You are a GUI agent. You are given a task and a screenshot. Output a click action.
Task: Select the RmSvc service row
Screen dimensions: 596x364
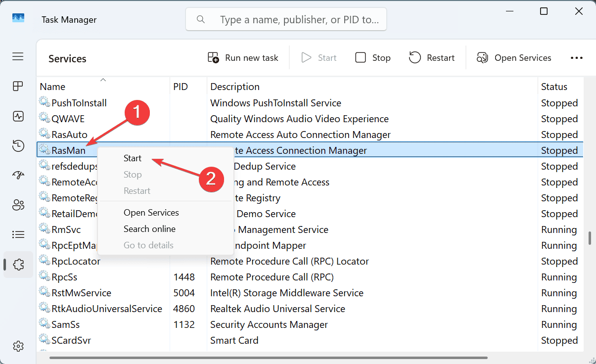coord(310,229)
